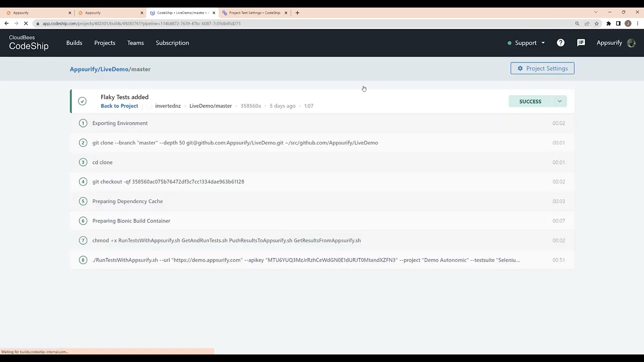Click the browser zoom magnifier icon
Viewport: 644px width, 362px height.
[577, 23]
